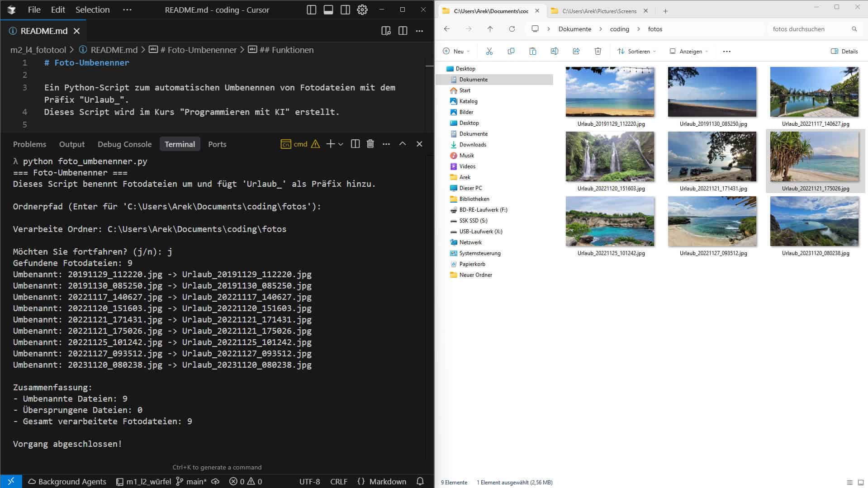Open the new terminal launch profile dropdown
This screenshot has height=488, width=868.
click(x=341, y=144)
